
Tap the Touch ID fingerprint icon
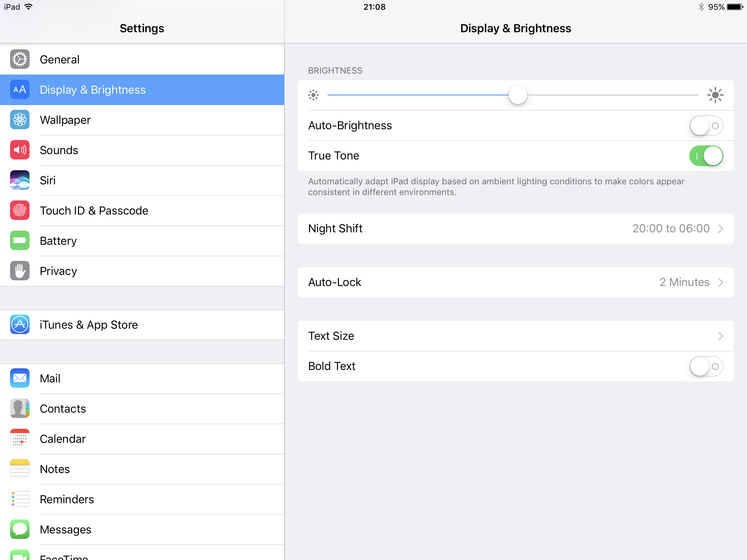tap(19, 210)
